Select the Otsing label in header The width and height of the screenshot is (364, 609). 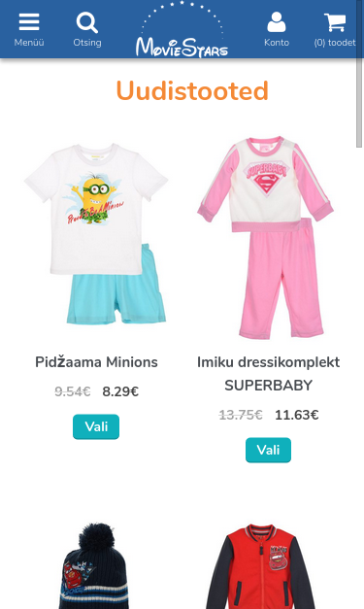pyautogui.click(x=87, y=43)
